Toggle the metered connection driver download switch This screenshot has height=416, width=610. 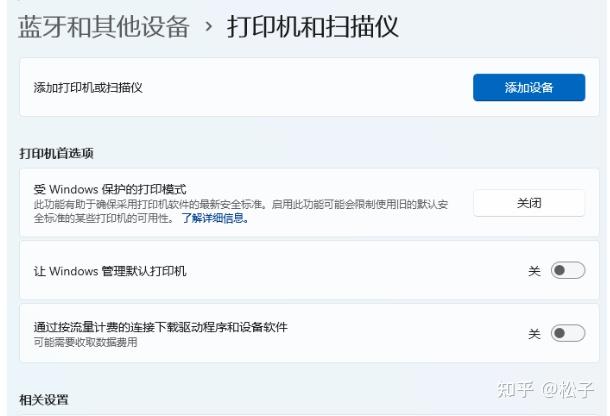pos(568,333)
